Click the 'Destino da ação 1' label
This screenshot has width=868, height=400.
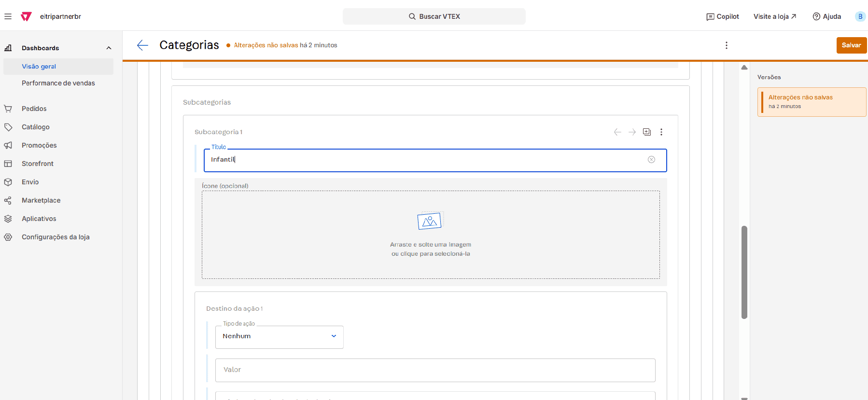pos(234,309)
